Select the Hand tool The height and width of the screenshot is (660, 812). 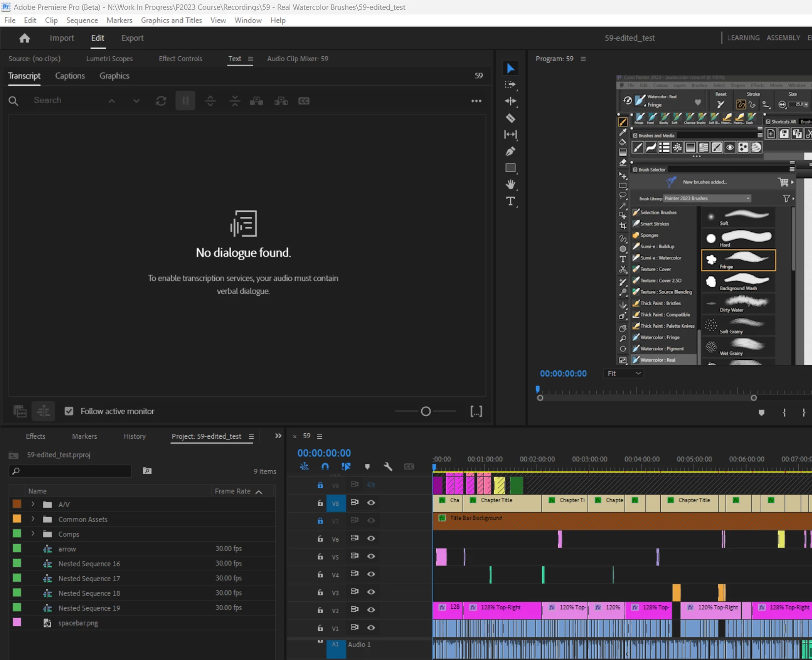click(510, 184)
